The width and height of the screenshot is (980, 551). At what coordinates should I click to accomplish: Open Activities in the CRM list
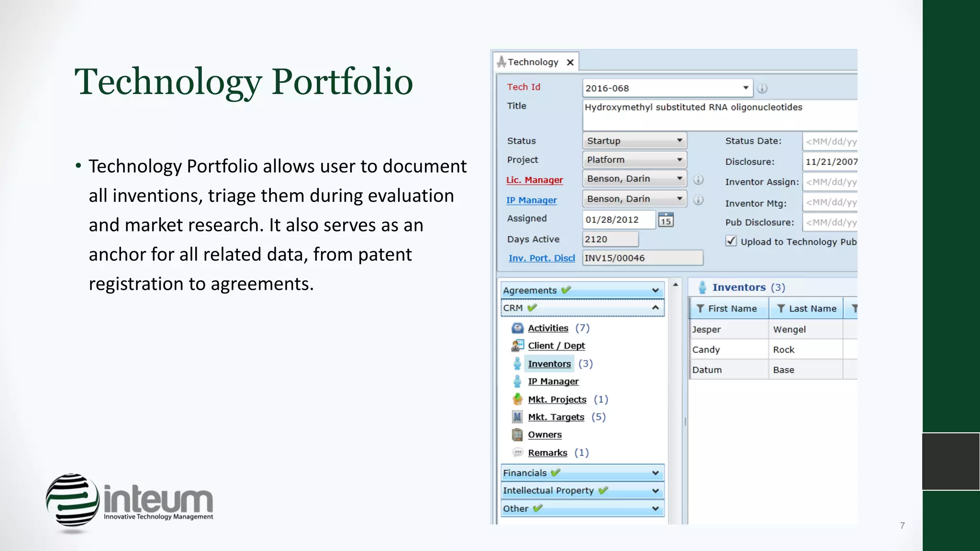tap(548, 328)
